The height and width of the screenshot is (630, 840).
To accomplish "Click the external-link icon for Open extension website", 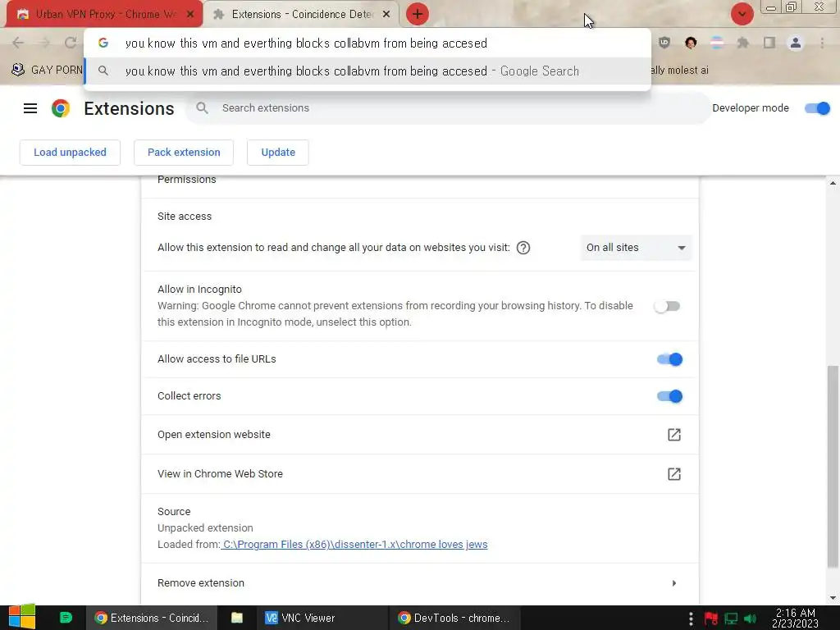I will tap(674, 435).
